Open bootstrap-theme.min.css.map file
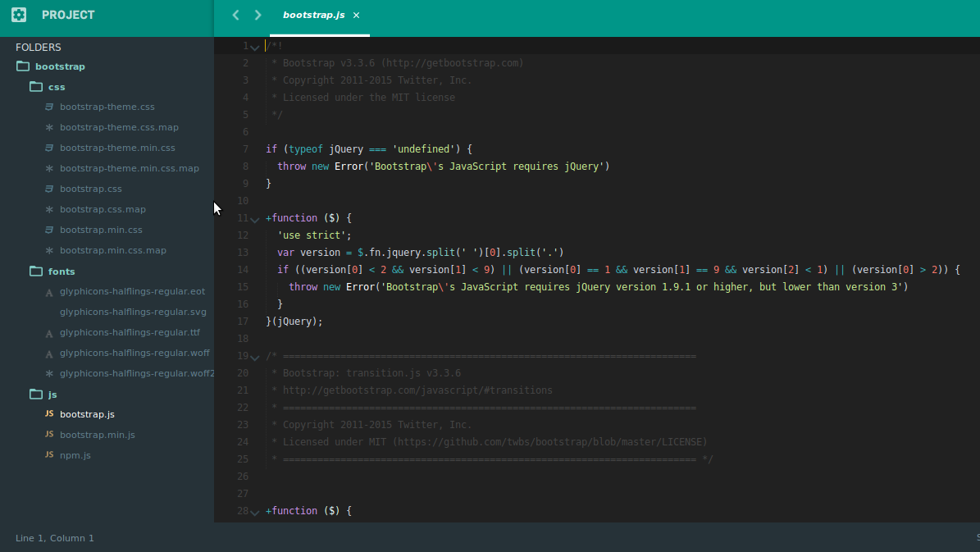Viewport: 980px width, 552px height. pos(130,168)
